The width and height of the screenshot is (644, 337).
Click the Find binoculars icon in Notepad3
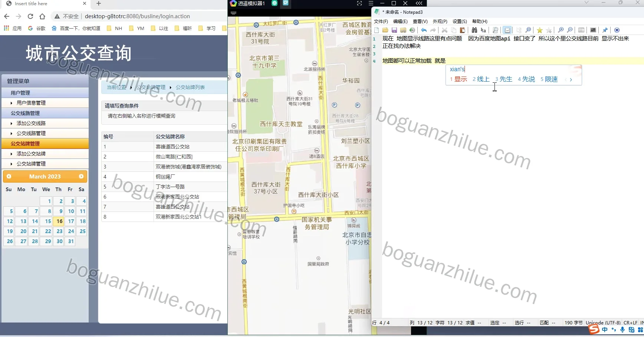pyautogui.click(x=474, y=30)
